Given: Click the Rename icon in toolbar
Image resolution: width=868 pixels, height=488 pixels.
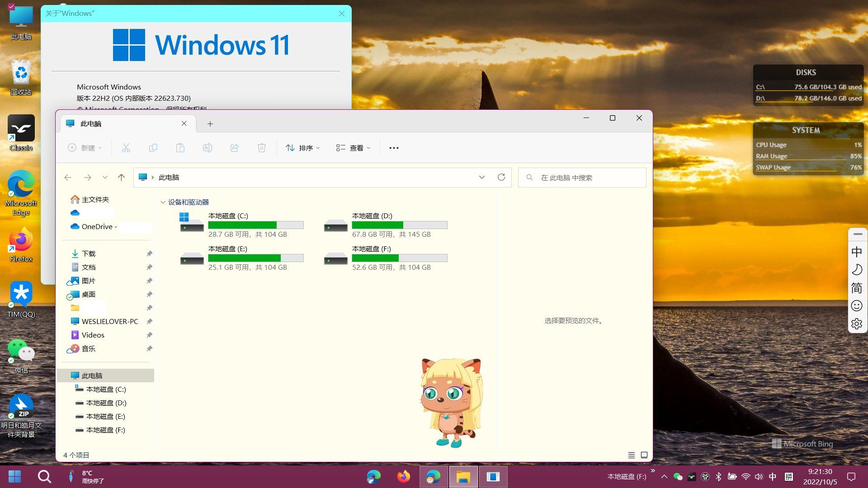Looking at the screenshot, I should (x=207, y=148).
